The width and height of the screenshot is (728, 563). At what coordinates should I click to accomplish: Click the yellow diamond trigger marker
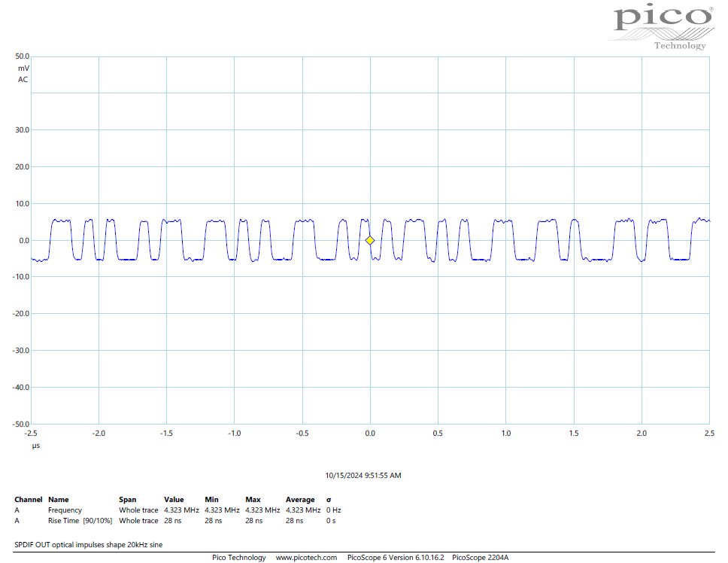369,241
